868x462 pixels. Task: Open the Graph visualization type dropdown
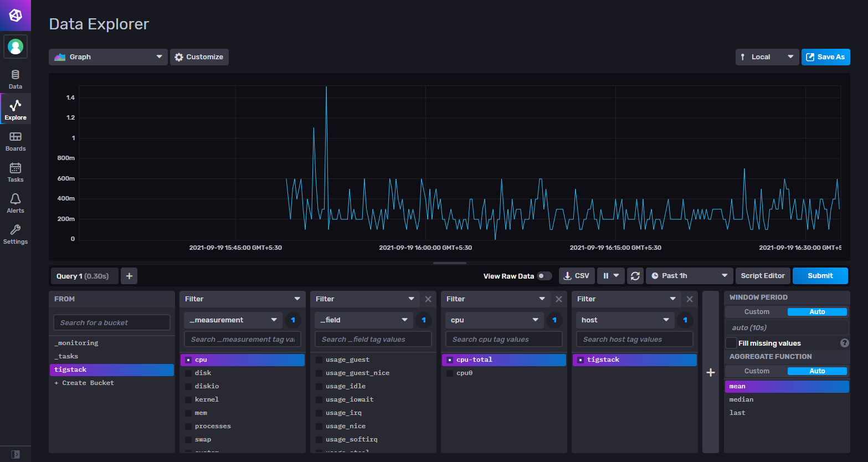pos(107,57)
